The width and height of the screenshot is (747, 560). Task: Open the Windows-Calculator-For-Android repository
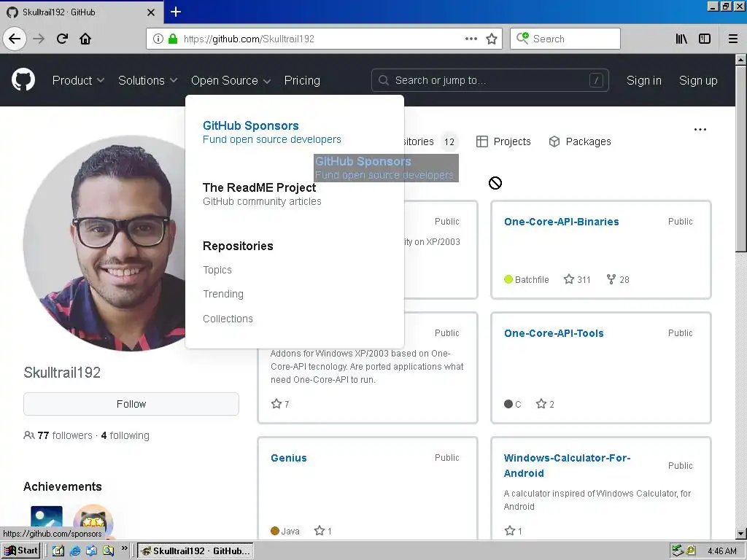pos(567,465)
